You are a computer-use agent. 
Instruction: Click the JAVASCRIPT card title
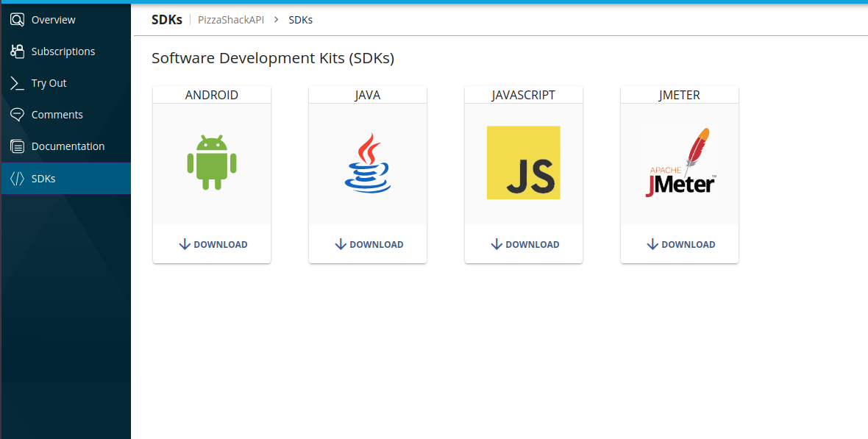[524, 95]
